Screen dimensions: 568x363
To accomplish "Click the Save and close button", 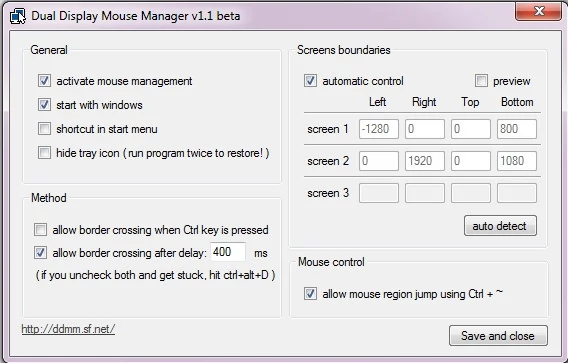I will tap(498, 335).
